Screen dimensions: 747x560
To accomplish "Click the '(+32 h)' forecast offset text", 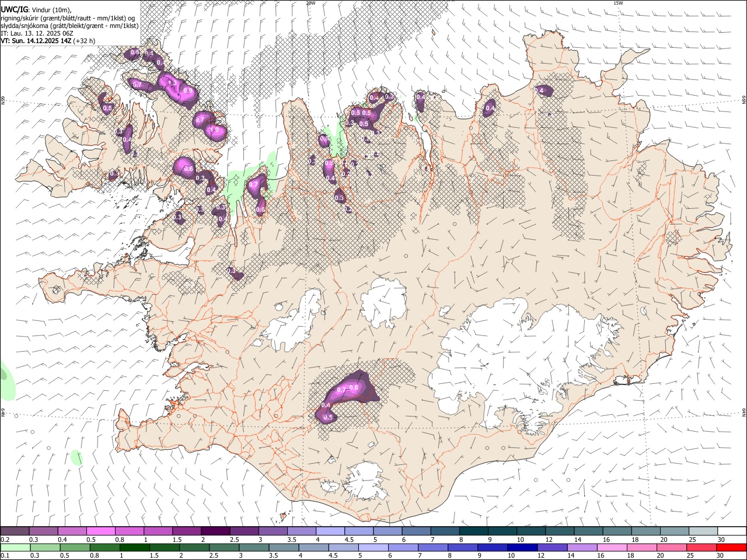I will 85,41.
